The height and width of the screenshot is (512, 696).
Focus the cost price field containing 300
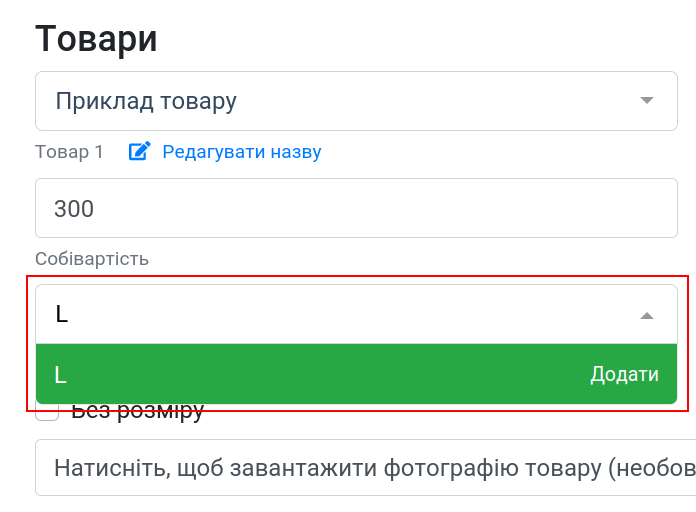[x=356, y=208]
